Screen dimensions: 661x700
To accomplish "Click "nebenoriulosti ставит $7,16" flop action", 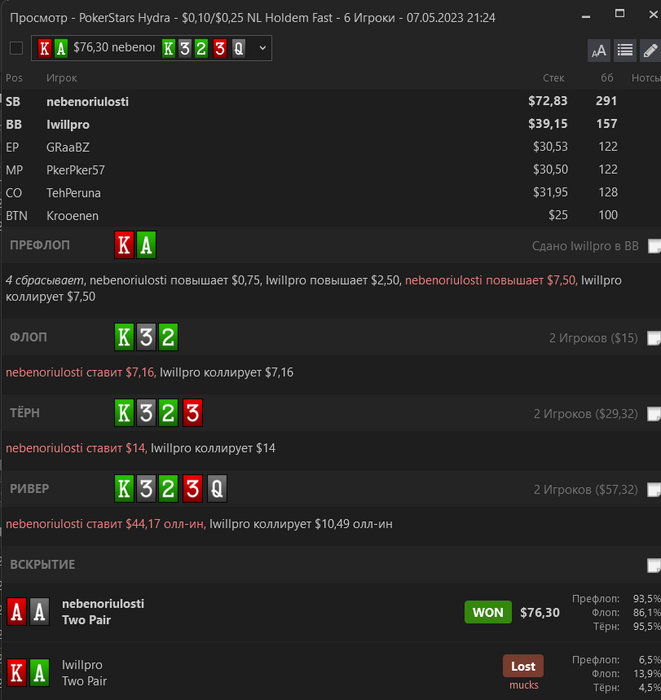I will (x=81, y=372).
